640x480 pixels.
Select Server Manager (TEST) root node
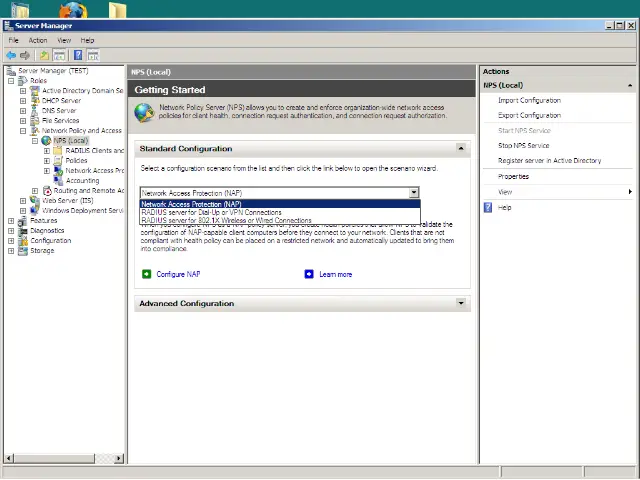pyautogui.click(x=53, y=71)
